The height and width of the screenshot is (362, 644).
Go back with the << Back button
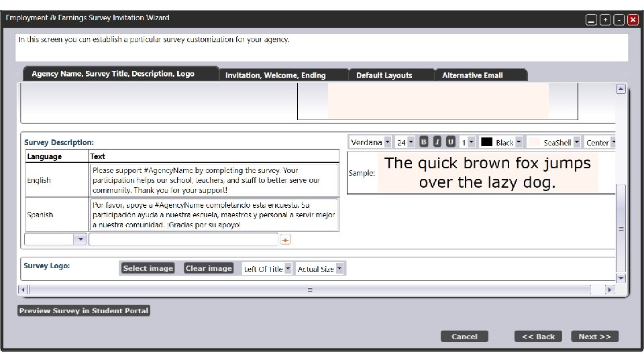(538, 337)
